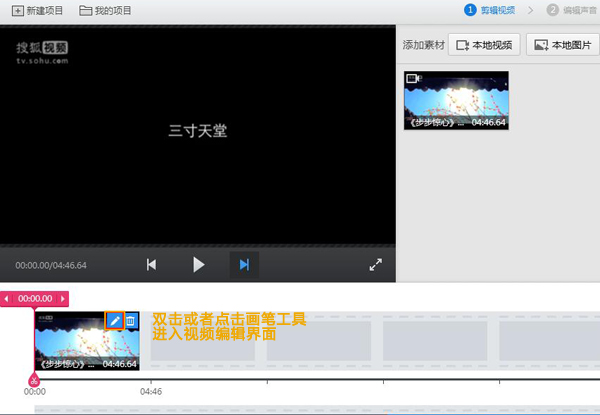The image size is (600, 415).
Task: Skip to the next frame
Action: (x=243, y=265)
